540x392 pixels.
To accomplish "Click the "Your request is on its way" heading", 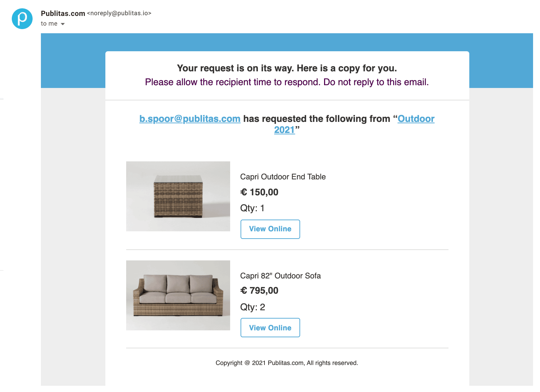I will pyautogui.click(x=287, y=68).
